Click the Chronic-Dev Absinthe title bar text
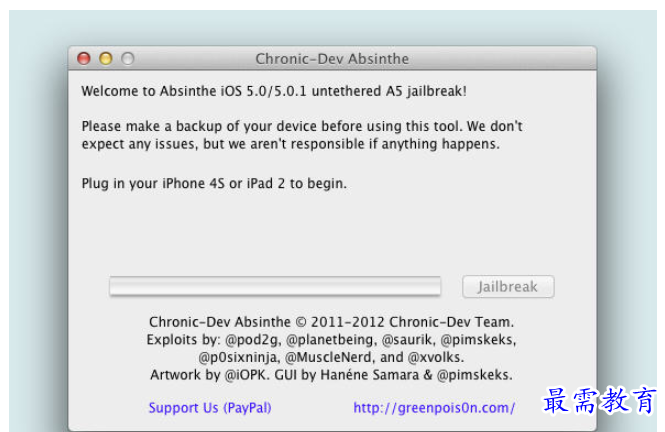This screenshot has width=665, height=432. (x=332, y=59)
